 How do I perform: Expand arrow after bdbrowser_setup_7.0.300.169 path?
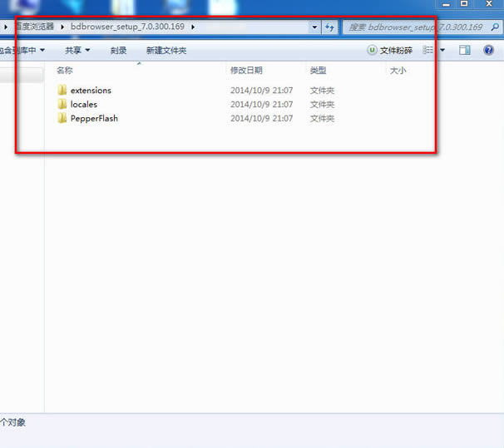coord(193,27)
